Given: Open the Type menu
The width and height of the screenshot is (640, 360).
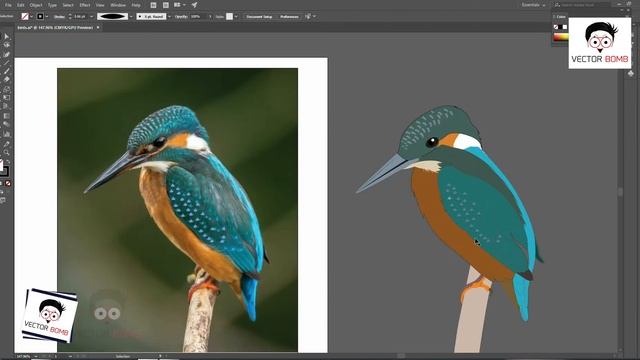Looking at the screenshot, I should [52, 5].
